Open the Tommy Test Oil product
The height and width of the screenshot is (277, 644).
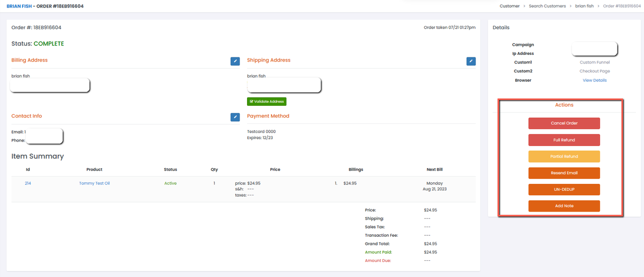coord(94,183)
